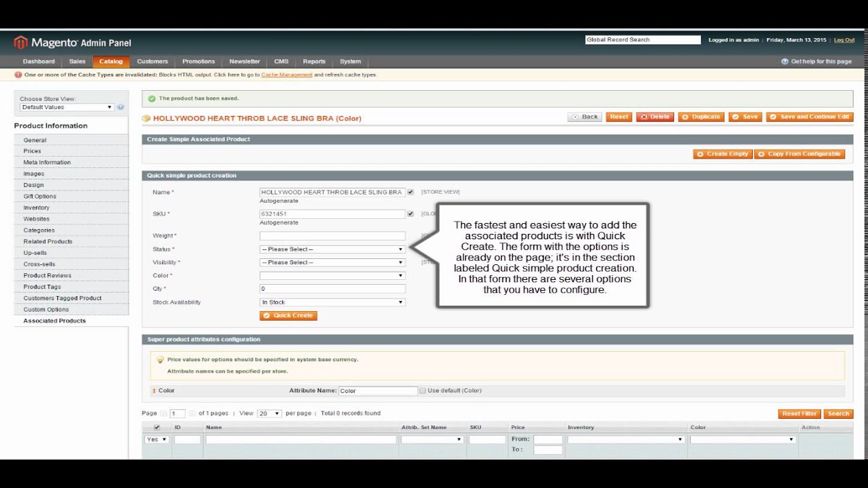
Task: Open the Status dropdown
Action: pos(332,249)
